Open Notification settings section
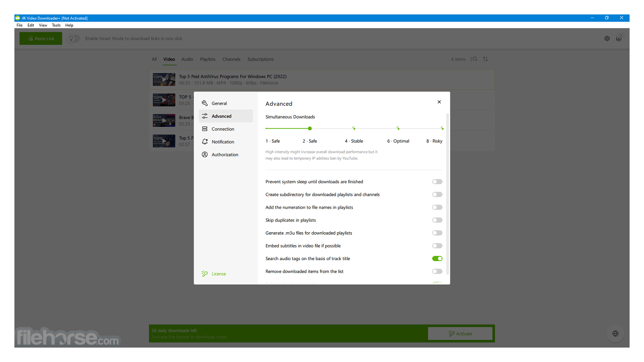This screenshot has width=644, height=362. coord(223,142)
